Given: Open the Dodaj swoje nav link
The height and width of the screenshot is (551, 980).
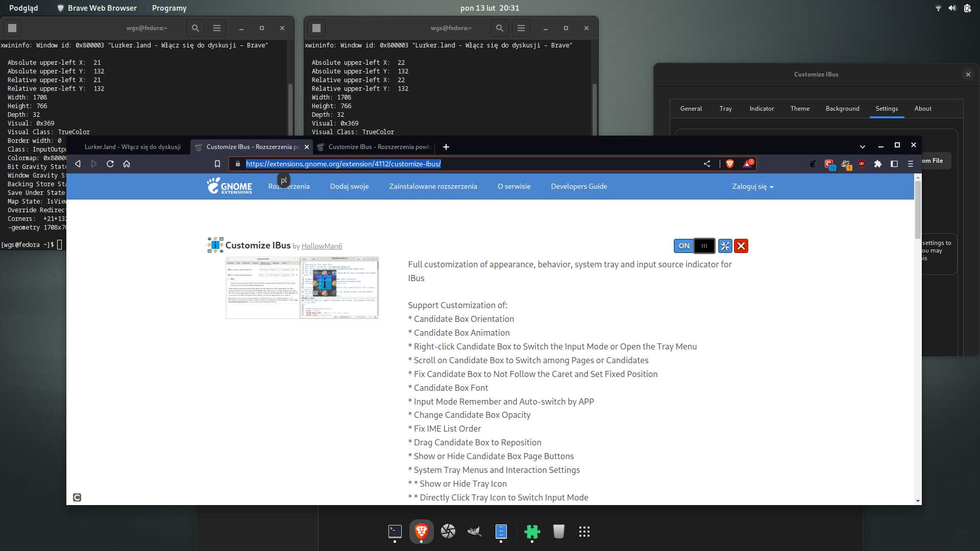Looking at the screenshot, I should coord(350,187).
